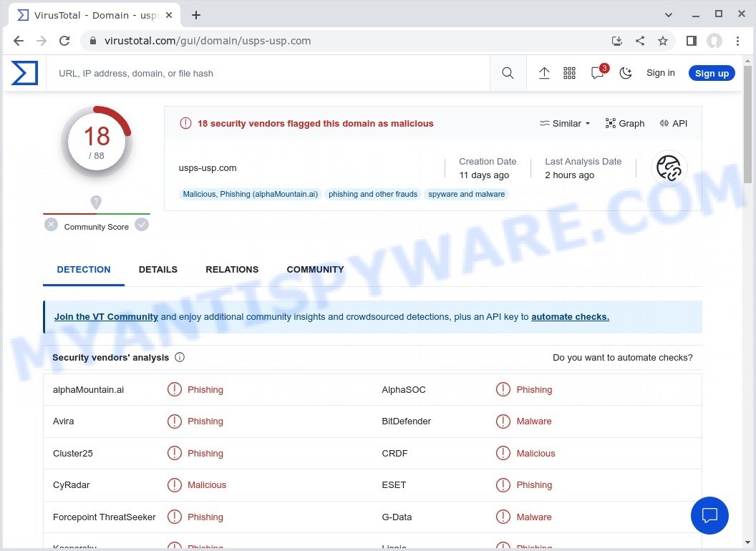Click the community score question marker

coord(96,202)
